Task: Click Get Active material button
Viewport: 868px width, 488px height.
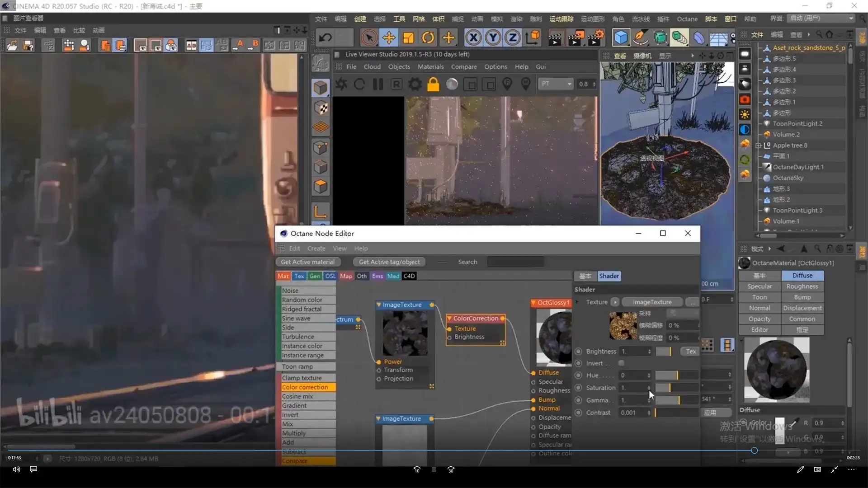Action: tap(307, 262)
